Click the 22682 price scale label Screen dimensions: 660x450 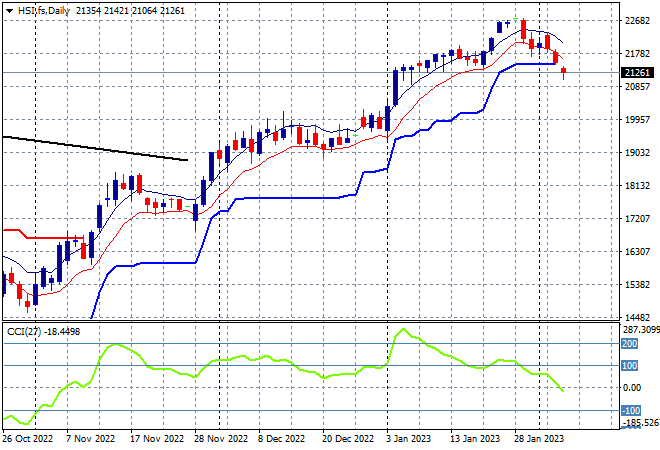(x=637, y=21)
